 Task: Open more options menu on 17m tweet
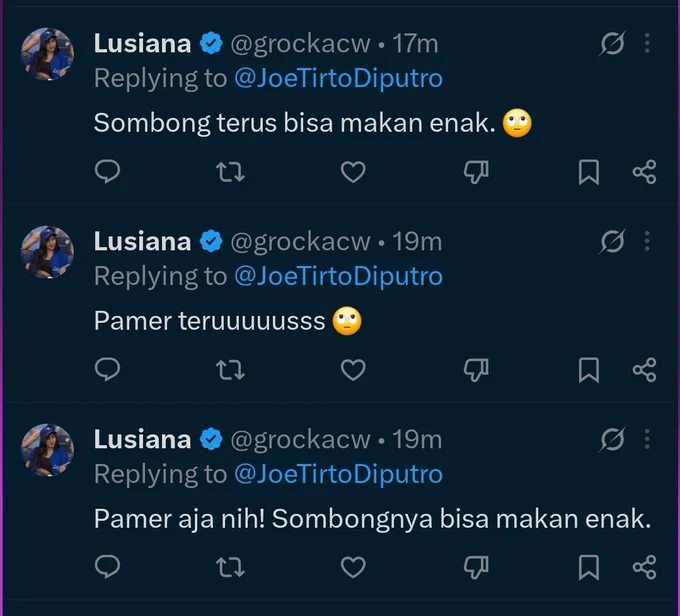pyautogui.click(x=647, y=43)
